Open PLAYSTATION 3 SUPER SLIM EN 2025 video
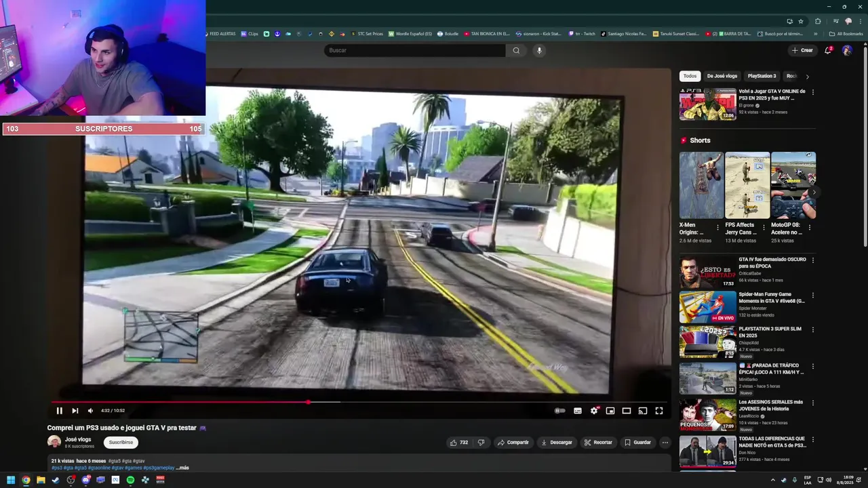Image resolution: width=868 pixels, height=488 pixels. [707, 342]
